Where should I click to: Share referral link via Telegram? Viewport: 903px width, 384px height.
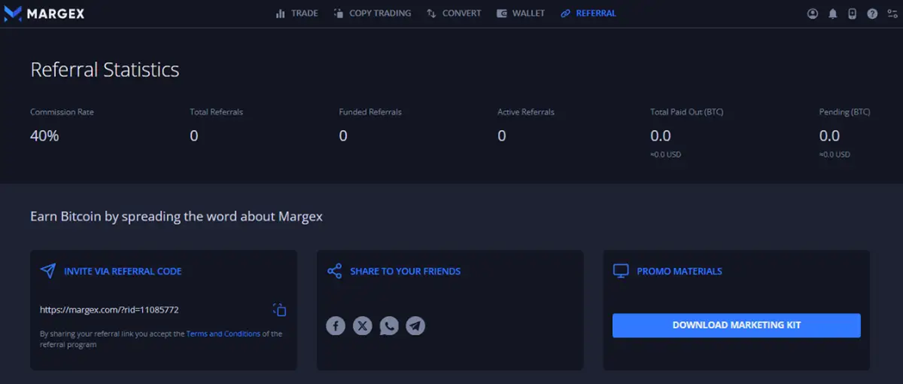point(415,326)
